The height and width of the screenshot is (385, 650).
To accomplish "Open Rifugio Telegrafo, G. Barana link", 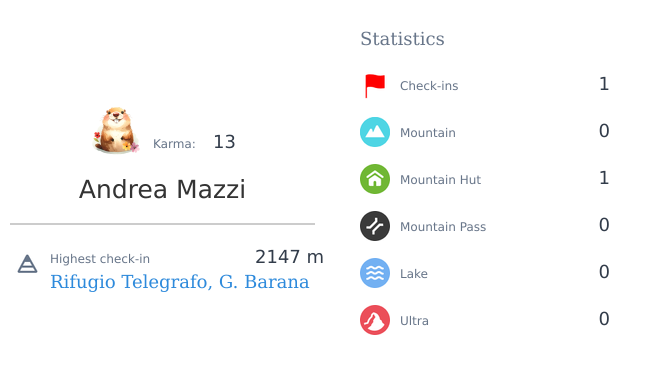I will [x=179, y=282].
